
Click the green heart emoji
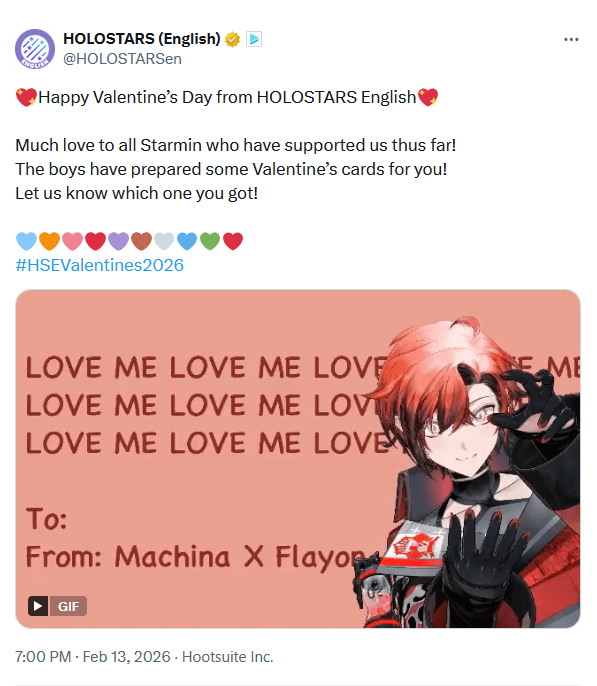210,241
